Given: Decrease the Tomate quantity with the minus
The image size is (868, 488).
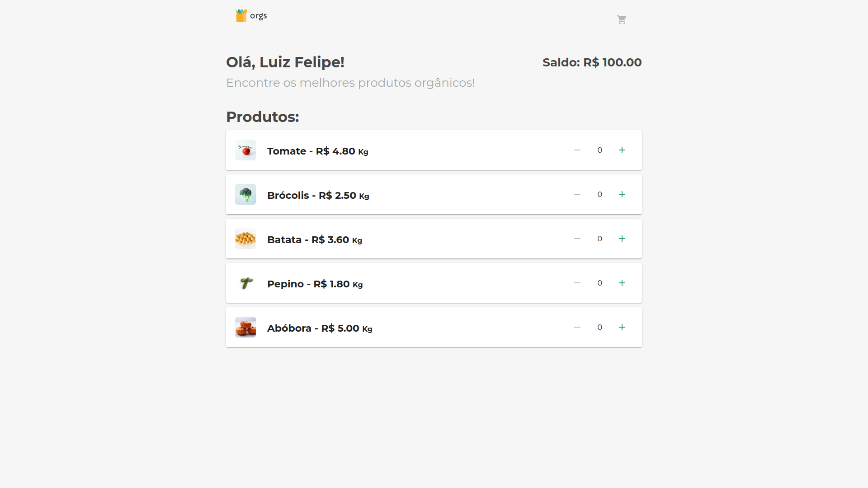Looking at the screenshot, I should coord(577,150).
